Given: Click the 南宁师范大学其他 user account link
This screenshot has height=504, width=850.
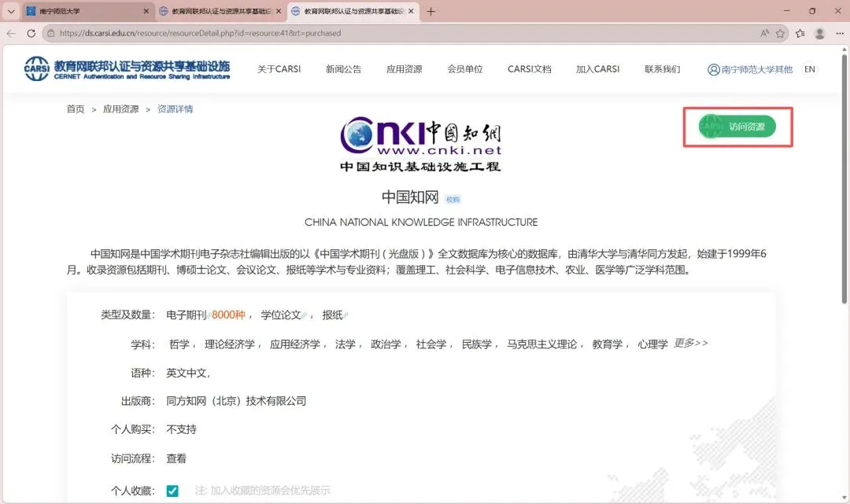Looking at the screenshot, I should pos(750,69).
